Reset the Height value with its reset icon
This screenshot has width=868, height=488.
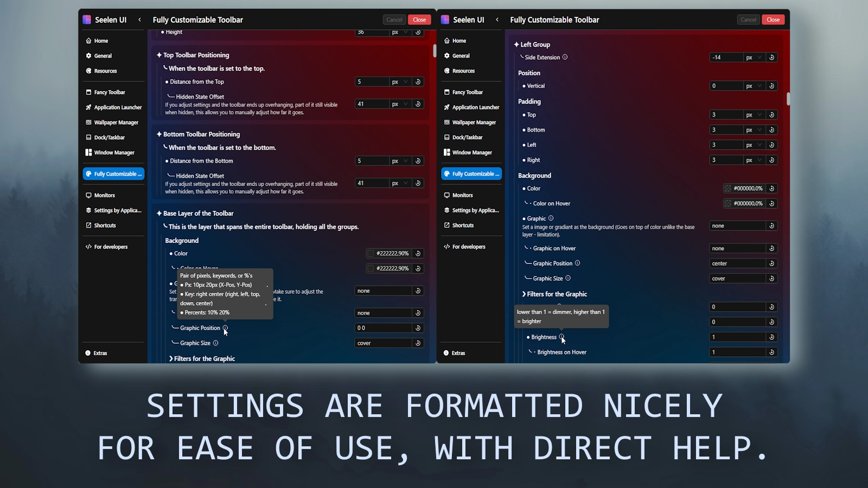pyautogui.click(x=417, y=32)
